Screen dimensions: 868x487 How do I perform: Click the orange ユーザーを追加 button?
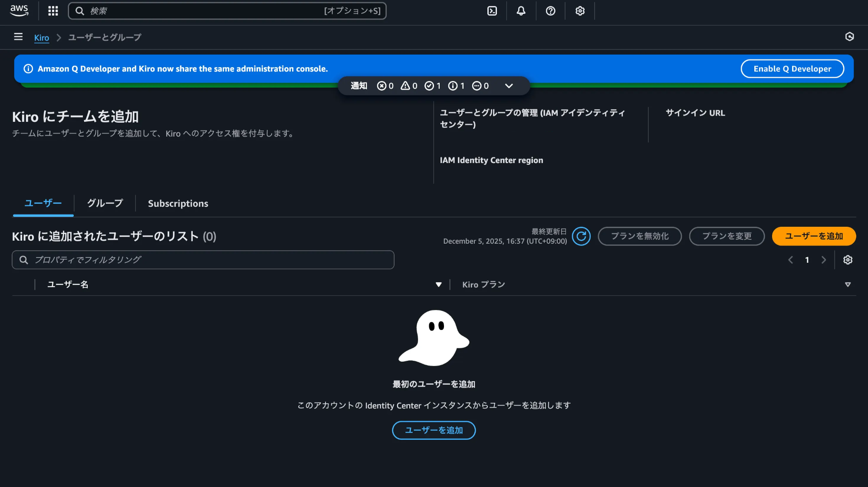coord(814,236)
